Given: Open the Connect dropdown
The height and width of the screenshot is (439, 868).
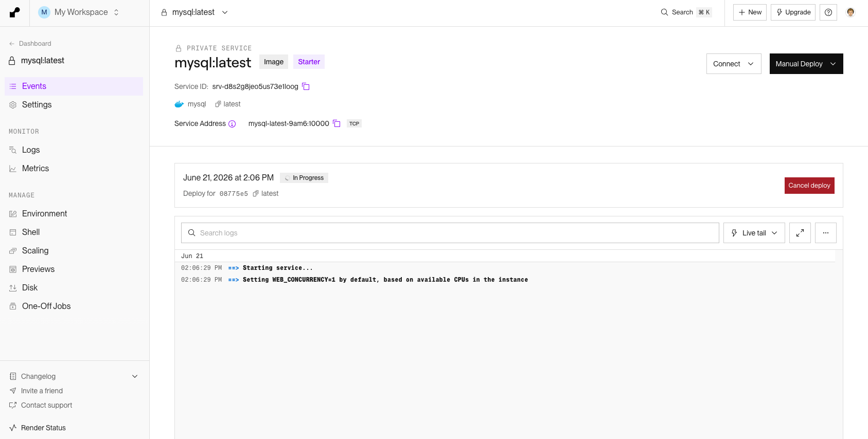Looking at the screenshot, I should pyautogui.click(x=734, y=64).
